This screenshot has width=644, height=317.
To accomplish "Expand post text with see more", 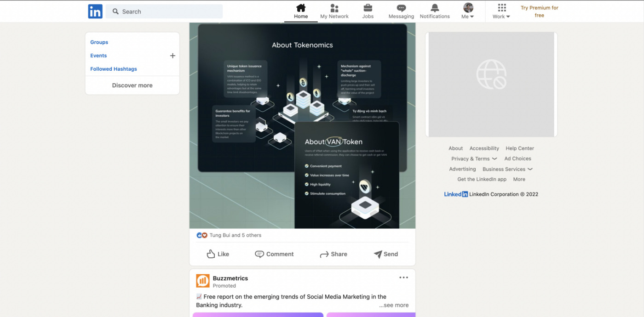I will [394, 305].
